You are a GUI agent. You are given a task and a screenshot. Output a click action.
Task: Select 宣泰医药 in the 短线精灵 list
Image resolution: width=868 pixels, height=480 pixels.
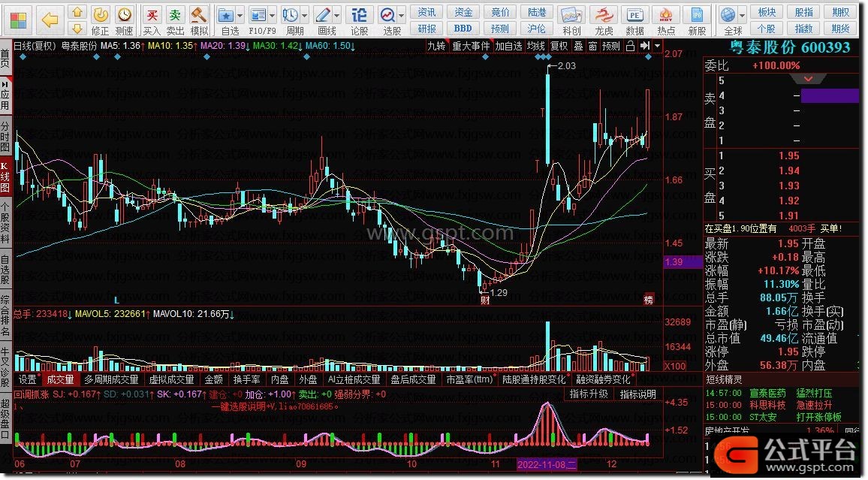(767, 393)
